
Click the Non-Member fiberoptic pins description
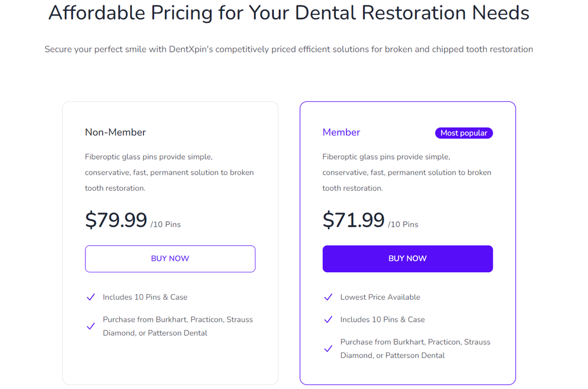tap(169, 172)
